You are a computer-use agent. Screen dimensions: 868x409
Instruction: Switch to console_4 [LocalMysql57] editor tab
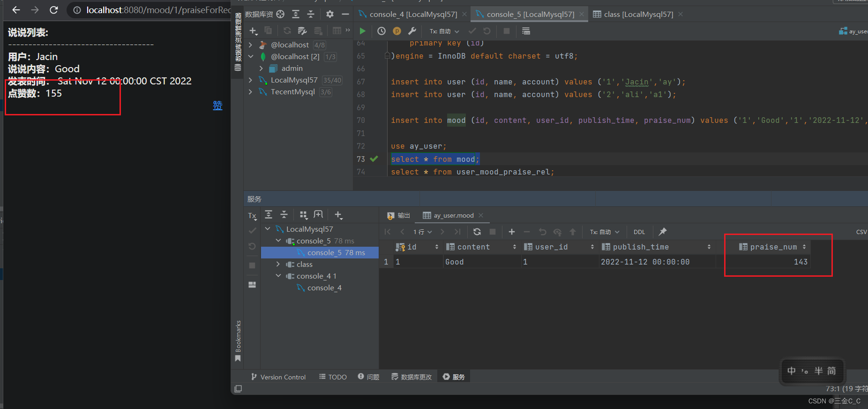tap(408, 15)
